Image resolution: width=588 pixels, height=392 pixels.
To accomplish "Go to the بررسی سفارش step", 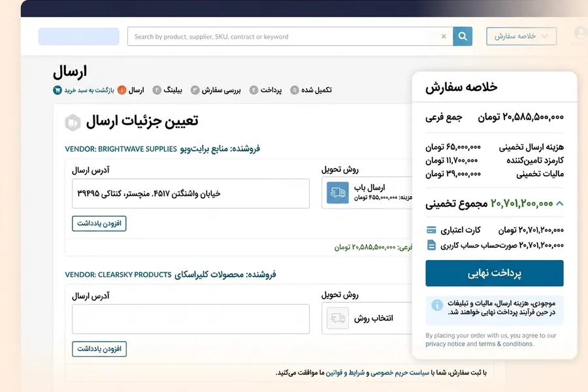I will coord(216,90).
